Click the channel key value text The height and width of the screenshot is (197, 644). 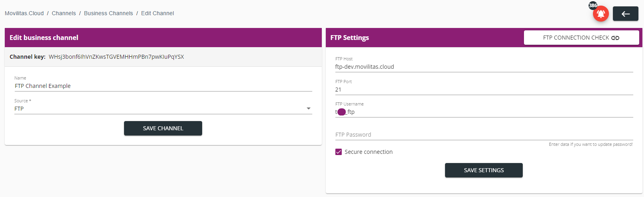(116, 57)
